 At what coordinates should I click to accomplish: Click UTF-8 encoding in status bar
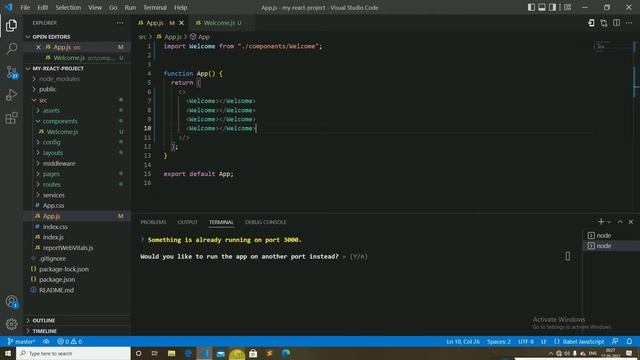click(x=526, y=342)
